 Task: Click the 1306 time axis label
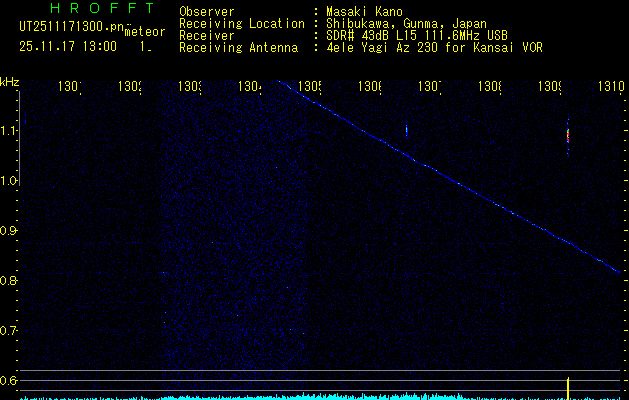point(370,86)
